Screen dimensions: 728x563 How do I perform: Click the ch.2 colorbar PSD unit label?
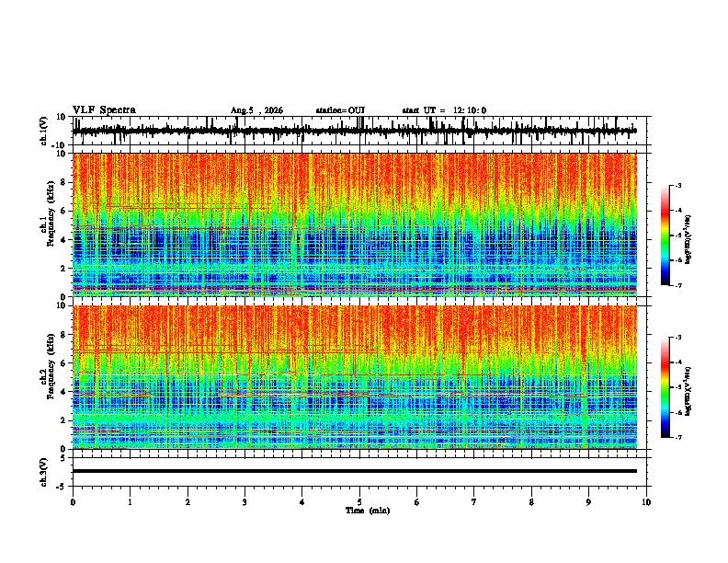[688, 391]
